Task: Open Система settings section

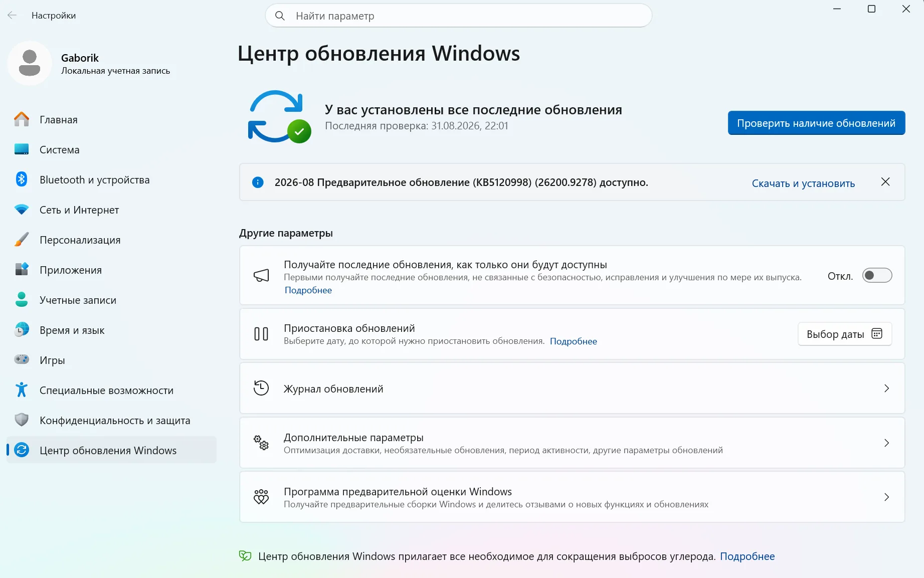Action: click(111, 149)
